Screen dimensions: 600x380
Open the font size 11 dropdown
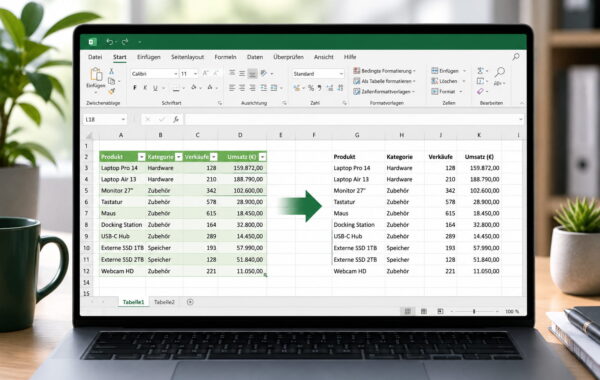click(x=195, y=73)
